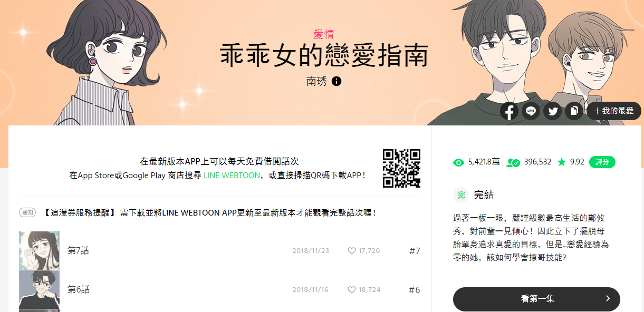The width and height of the screenshot is (644, 312).
Task: Open episode 第7話 thumbnail
Action: (x=39, y=251)
